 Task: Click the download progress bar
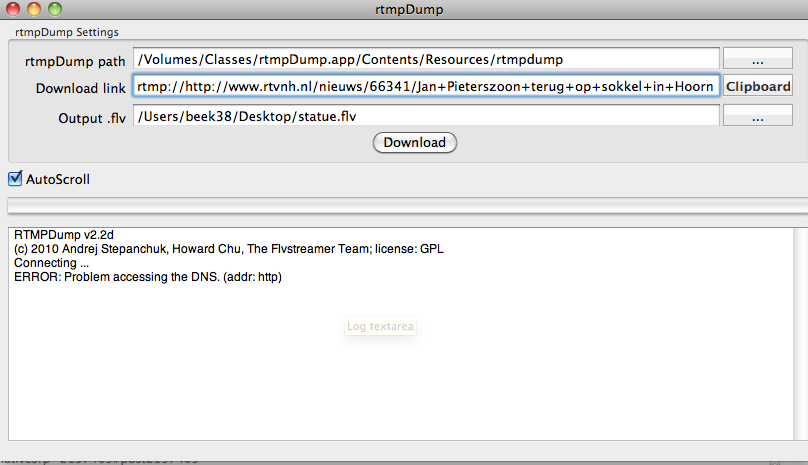[404, 206]
